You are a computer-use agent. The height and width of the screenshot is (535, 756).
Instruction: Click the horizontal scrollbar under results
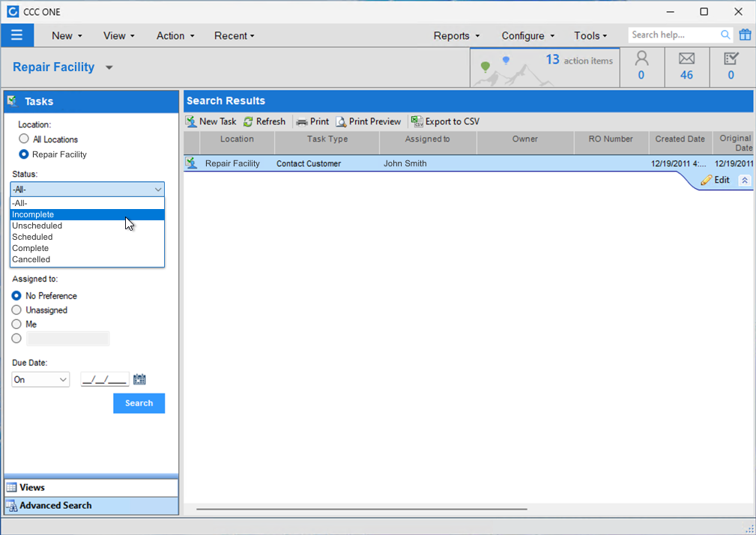[362, 509]
